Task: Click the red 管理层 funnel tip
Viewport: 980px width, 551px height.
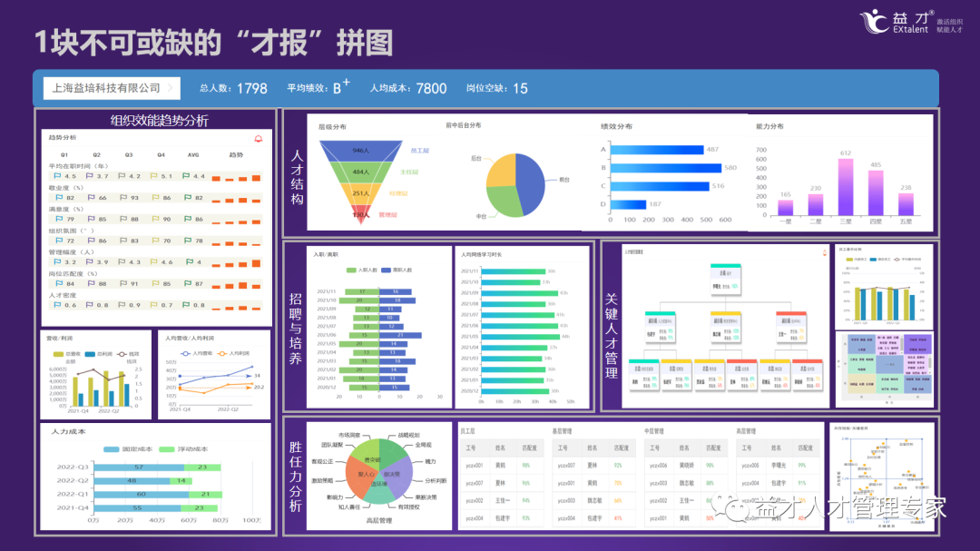Action: (360, 213)
